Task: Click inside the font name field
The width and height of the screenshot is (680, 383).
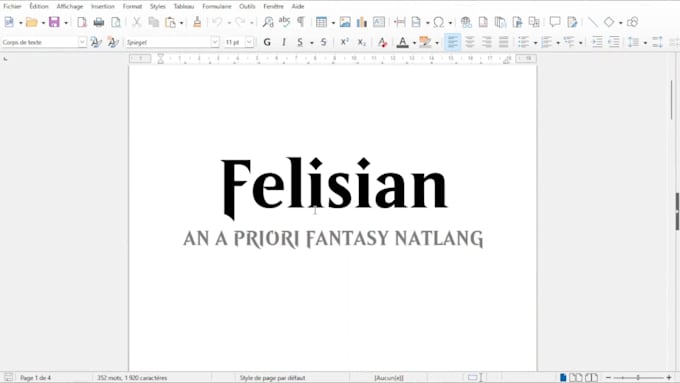Action: (x=168, y=42)
